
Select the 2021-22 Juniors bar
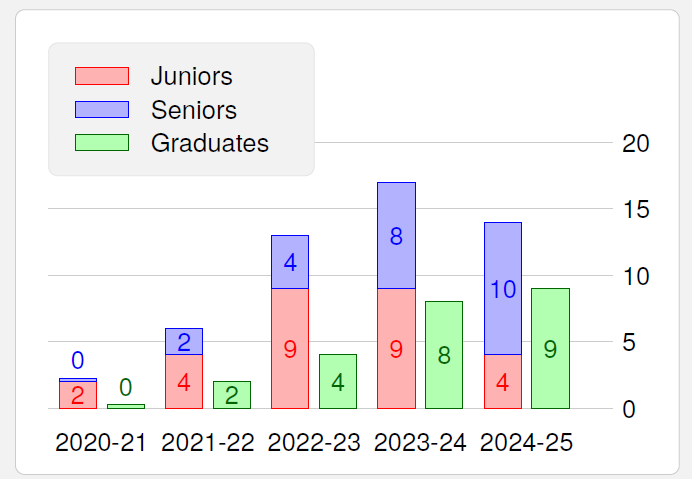184,381
